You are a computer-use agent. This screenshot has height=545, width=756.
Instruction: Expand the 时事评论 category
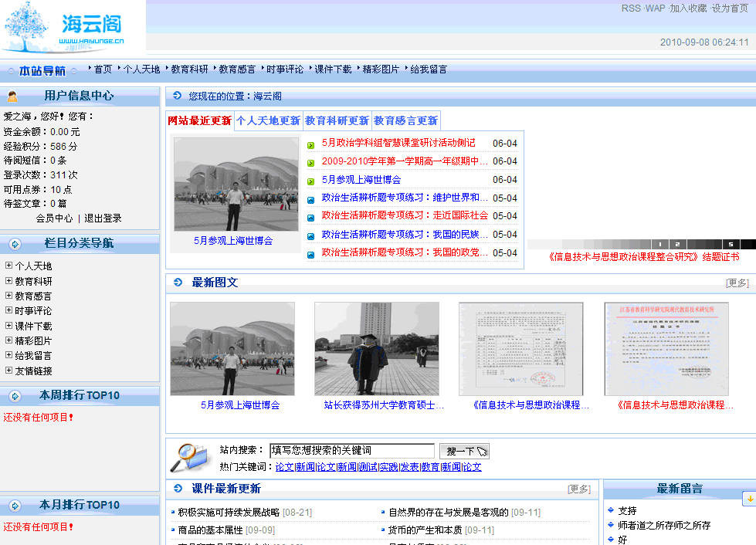(8, 310)
